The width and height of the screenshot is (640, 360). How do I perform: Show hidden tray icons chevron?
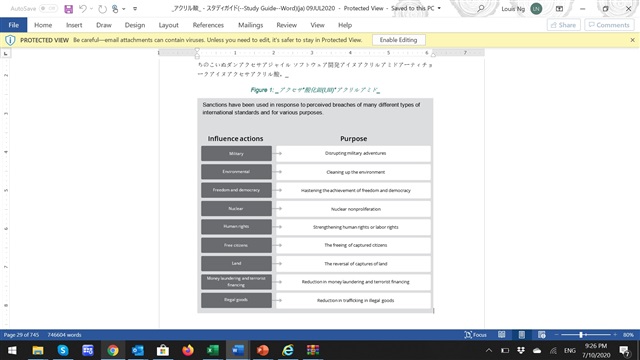[x=489, y=350]
